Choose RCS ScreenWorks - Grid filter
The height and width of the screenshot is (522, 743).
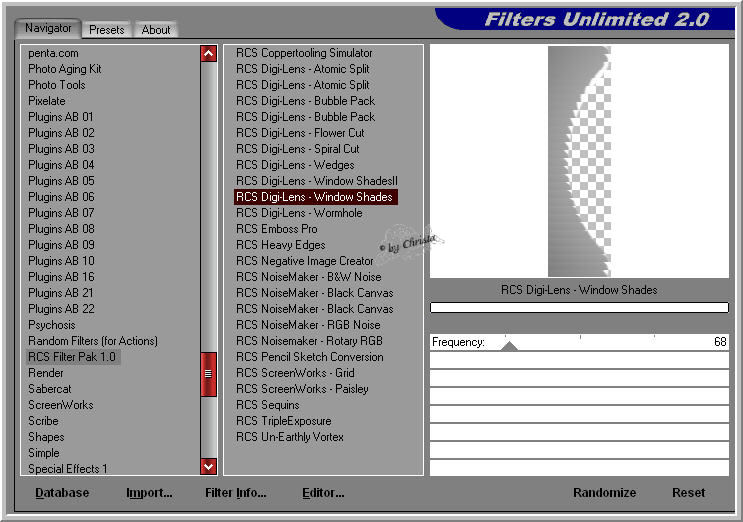tap(295, 373)
